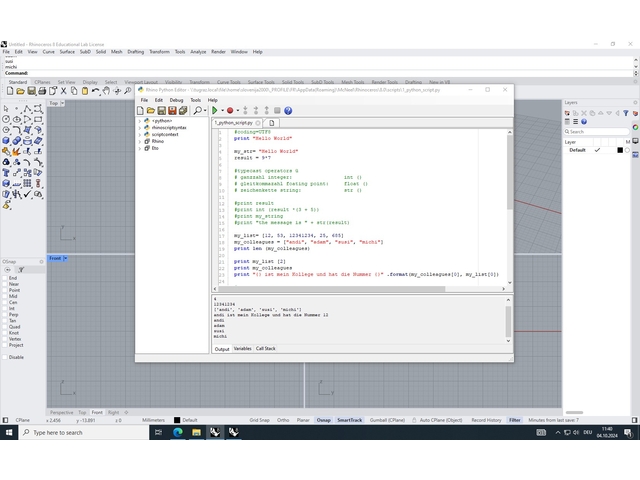The width and height of the screenshot is (640, 480).
Task: Click the gray stop debugging square
Action: click(277, 111)
